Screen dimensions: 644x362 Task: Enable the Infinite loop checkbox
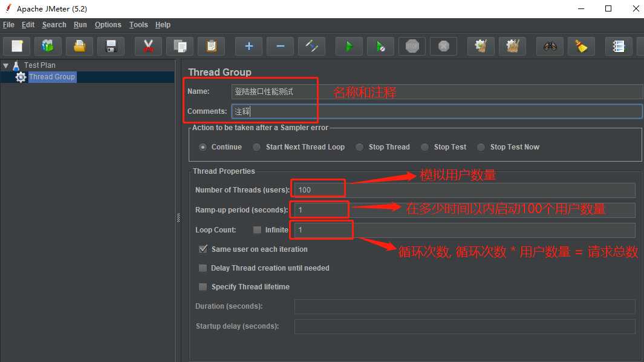[257, 230]
